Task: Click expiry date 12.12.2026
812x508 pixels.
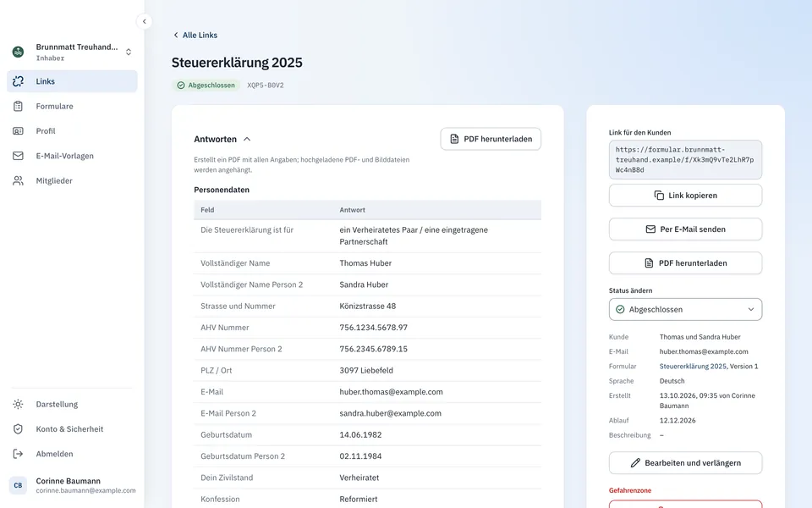Action: point(678,421)
